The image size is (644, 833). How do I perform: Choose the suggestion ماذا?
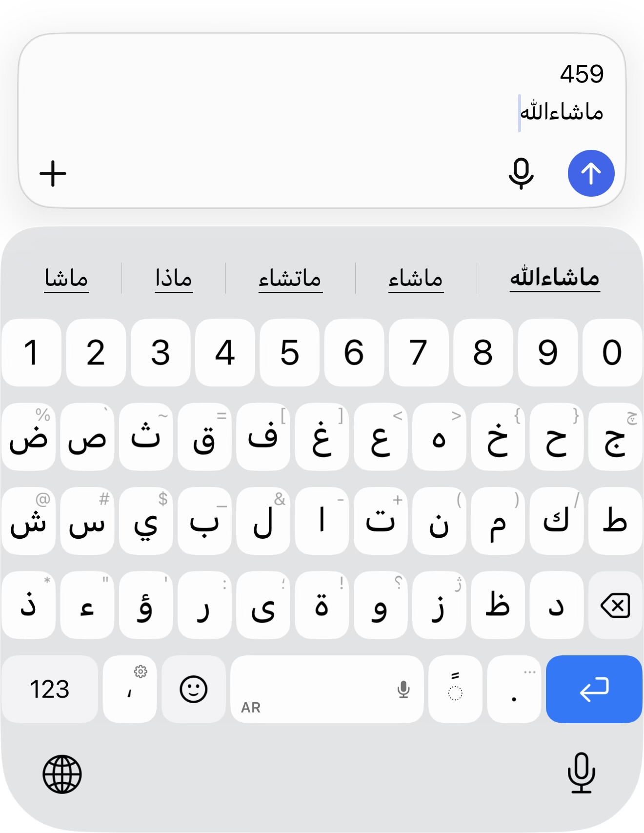[174, 279]
